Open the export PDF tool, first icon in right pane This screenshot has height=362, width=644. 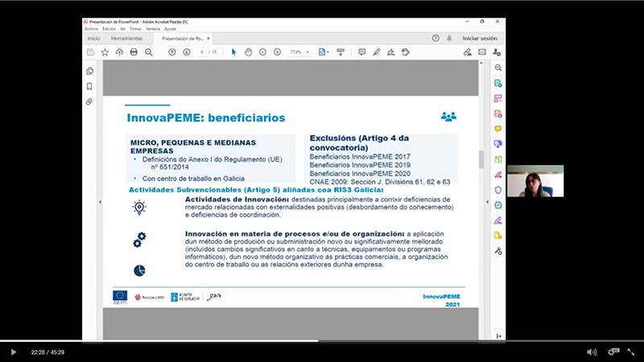[x=498, y=84]
